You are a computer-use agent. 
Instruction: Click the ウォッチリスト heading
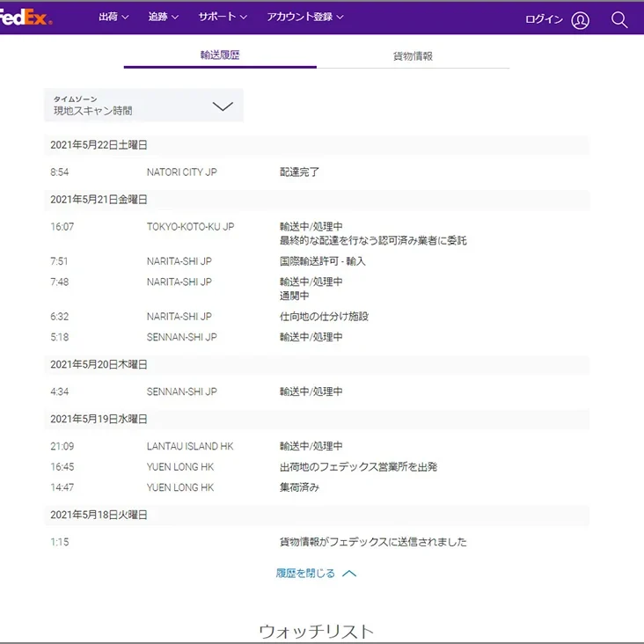(316, 631)
